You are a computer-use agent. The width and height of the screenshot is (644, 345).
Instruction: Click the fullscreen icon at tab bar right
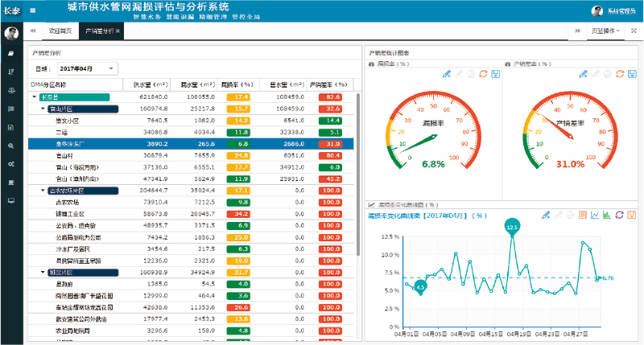point(634,31)
